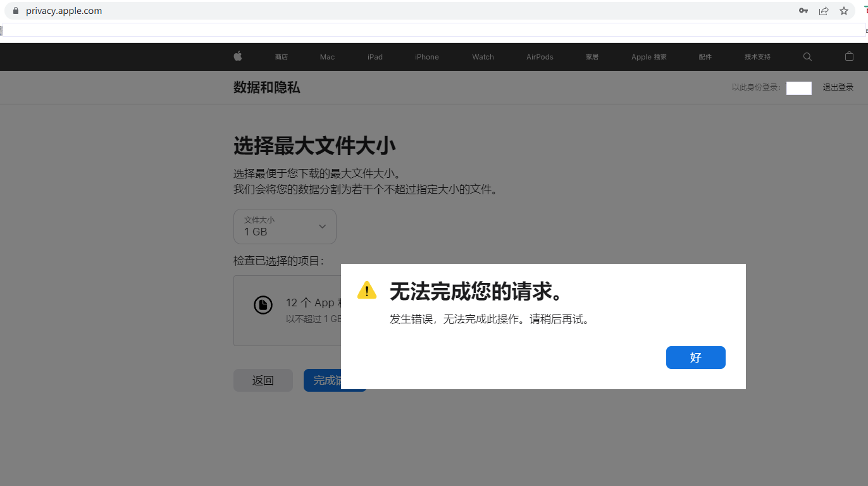Open the AirPods menu item

click(540, 57)
